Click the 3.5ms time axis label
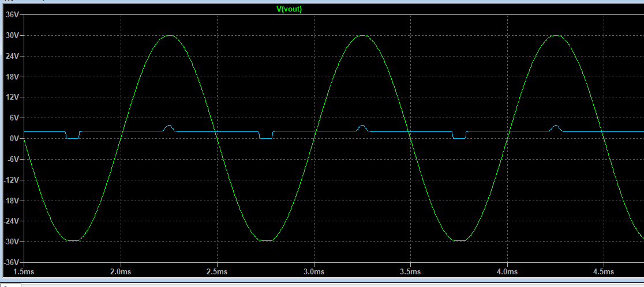 411,272
